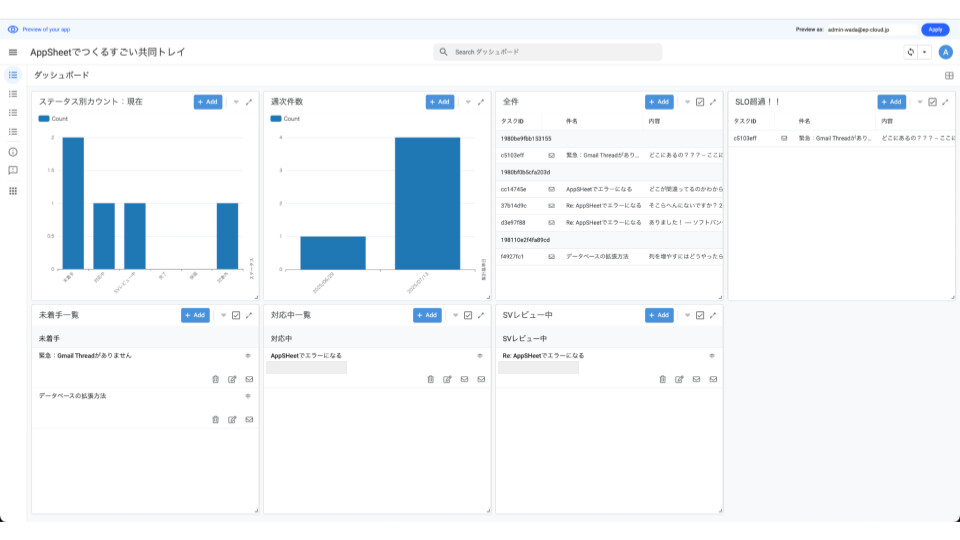Viewport: 960px width, 540px height.
Task: Toggle multi-select checkbox in the SLO超過！！ panel
Action: click(932, 102)
